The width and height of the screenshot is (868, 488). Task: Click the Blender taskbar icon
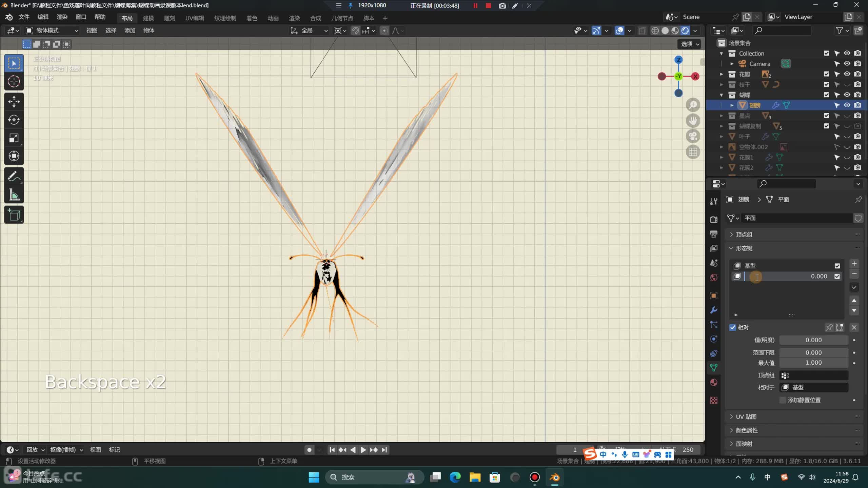555,477
